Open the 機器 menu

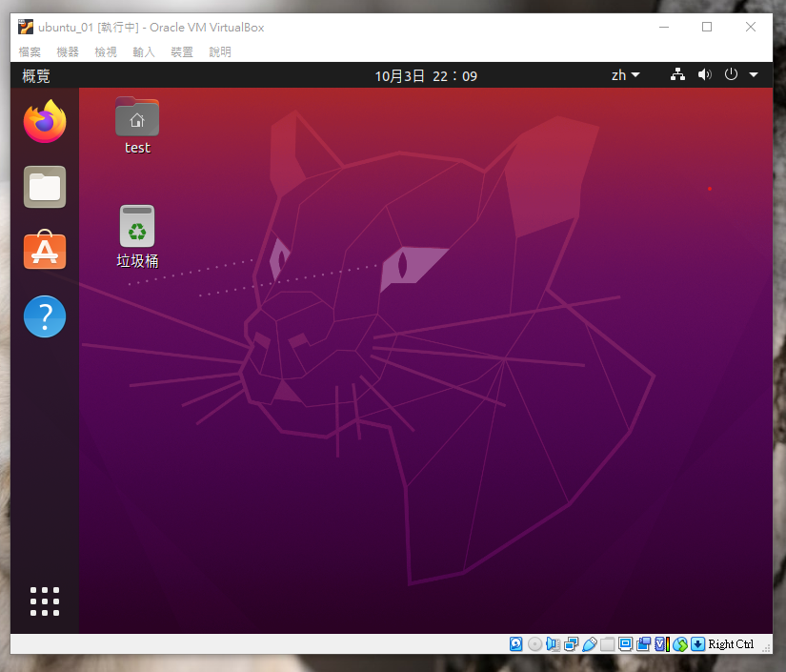[68, 51]
